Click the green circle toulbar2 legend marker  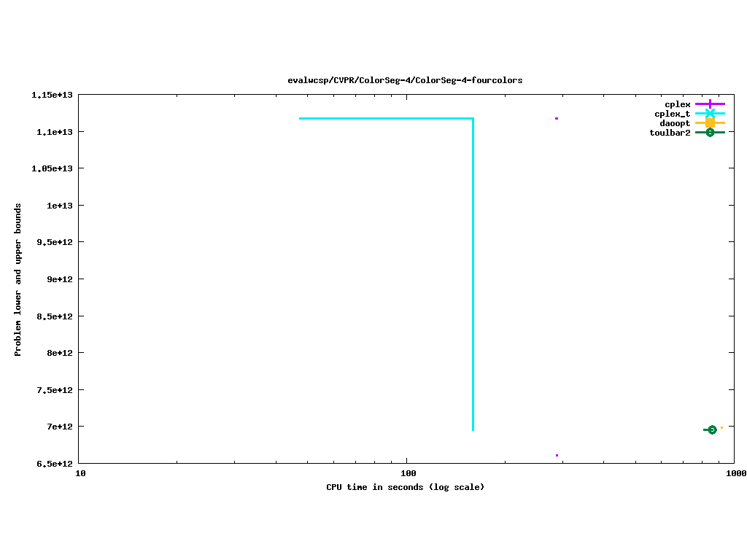710,132
